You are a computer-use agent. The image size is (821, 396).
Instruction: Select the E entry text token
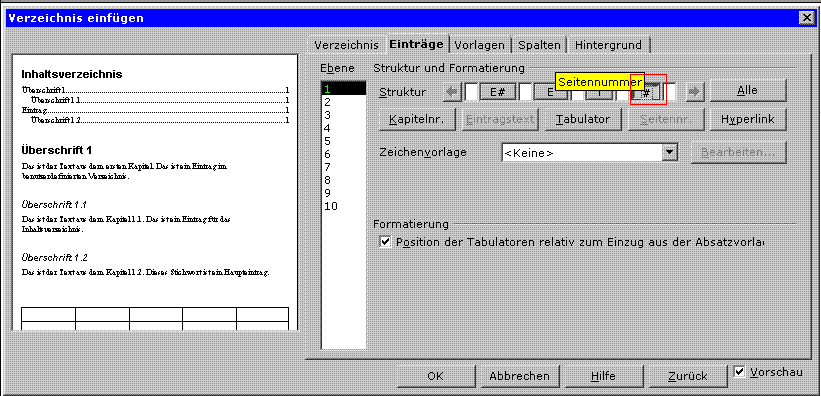click(550, 92)
